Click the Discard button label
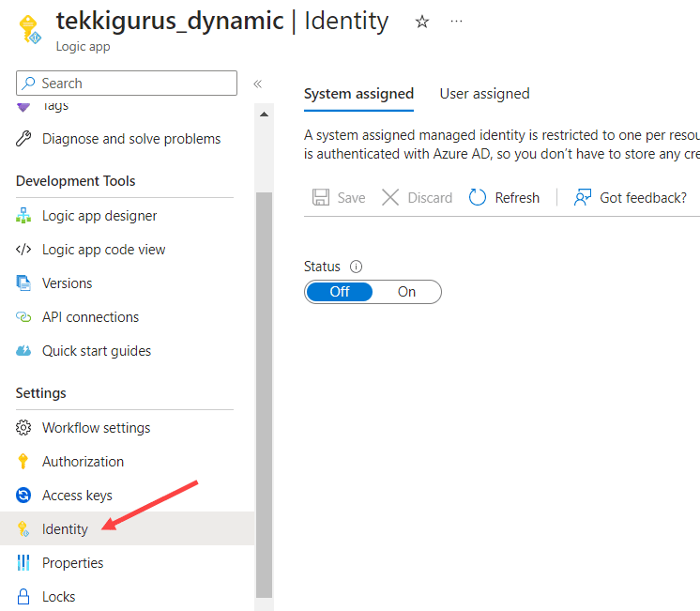This screenshot has width=700, height=611. point(430,198)
